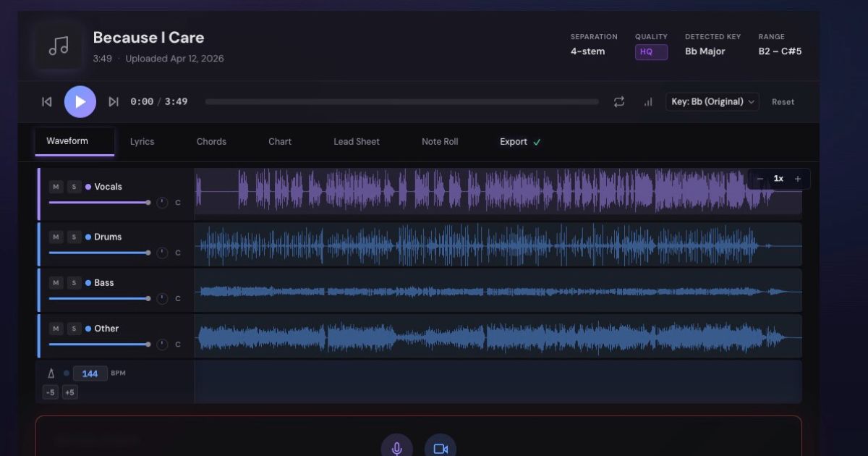868x456 pixels.
Task: Click the microphone record button
Action: coord(396,448)
